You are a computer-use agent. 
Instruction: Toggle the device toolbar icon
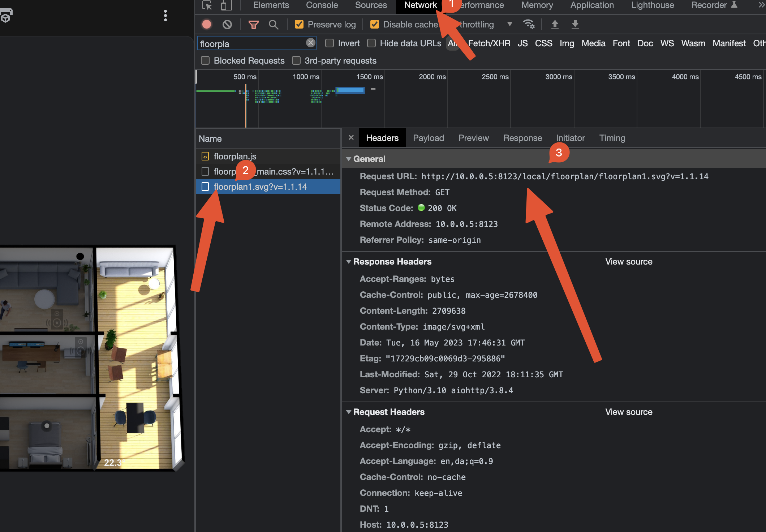click(226, 5)
